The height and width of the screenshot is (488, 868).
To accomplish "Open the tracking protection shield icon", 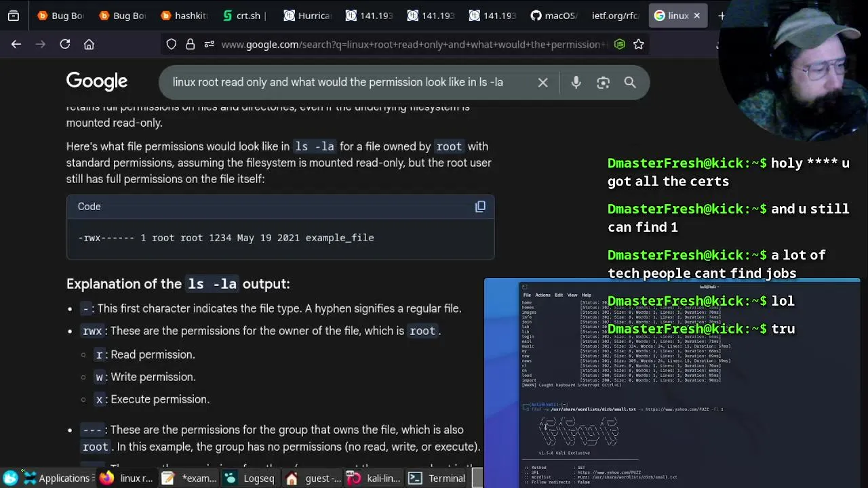I will pos(172,44).
